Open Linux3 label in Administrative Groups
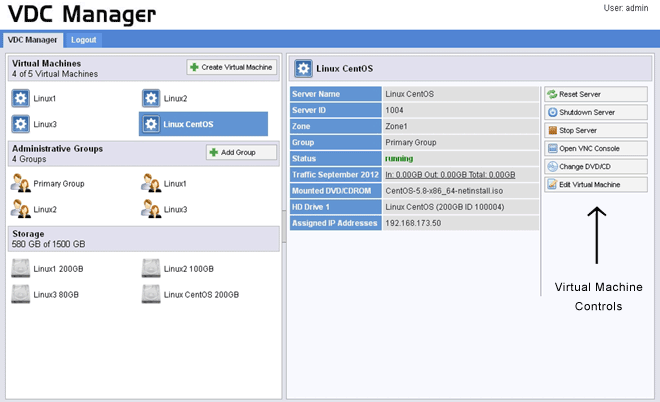This screenshot has width=660, height=402. 175,209
